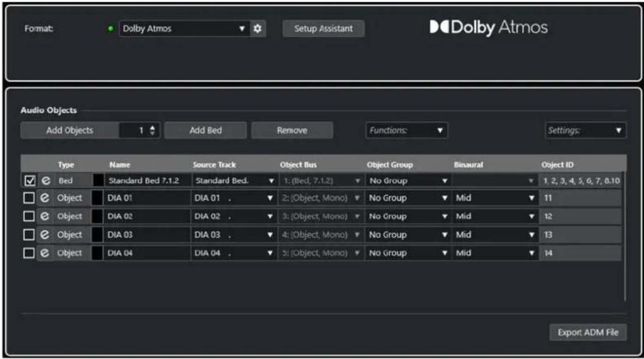The width and height of the screenshot is (644, 359).
Task: Click the edit icon for Standard Bed row
Action: click(46, 180)
